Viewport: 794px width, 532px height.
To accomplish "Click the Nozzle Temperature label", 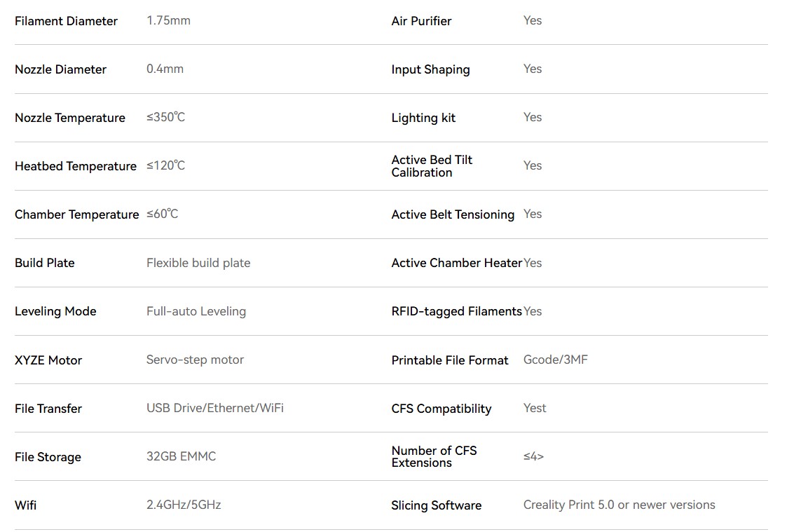I will pyautogui.click(x=70, y=118).
